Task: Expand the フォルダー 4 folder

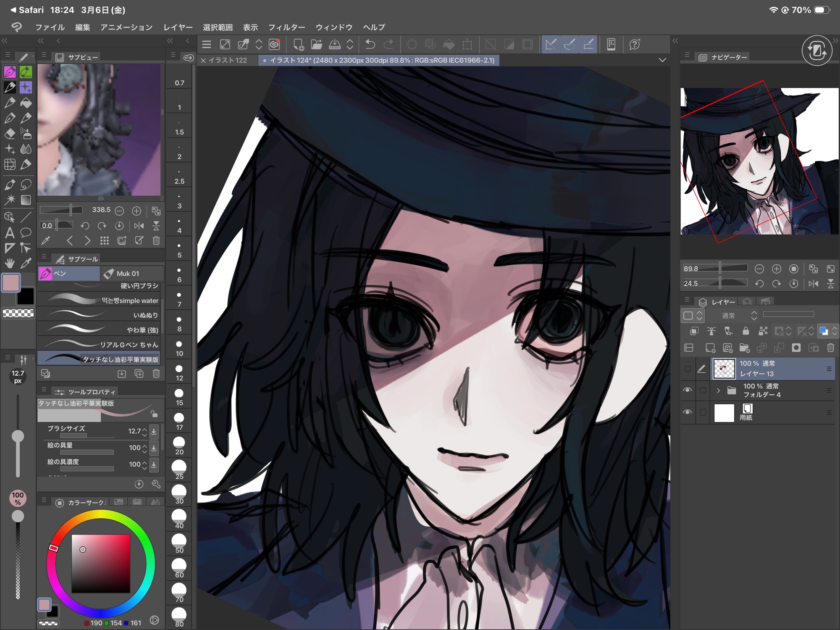Action: pos(718,390)
